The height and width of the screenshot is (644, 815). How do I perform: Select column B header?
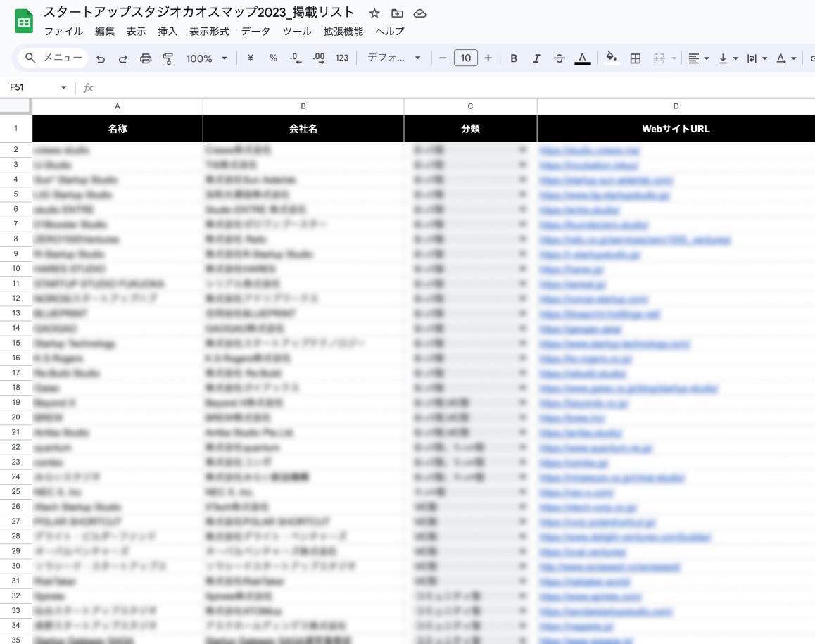point(303,106)
